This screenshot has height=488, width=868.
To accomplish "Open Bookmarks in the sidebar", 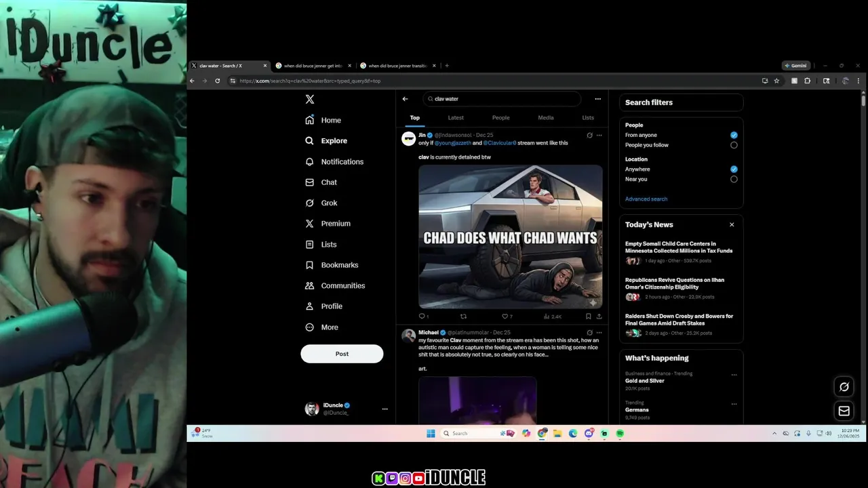I will click(331, 265).
